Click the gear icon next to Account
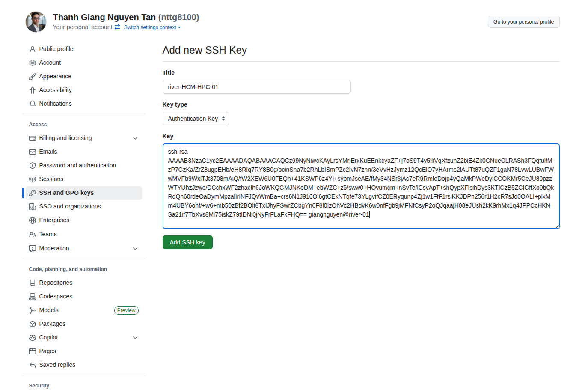The width and height of the screenshot is (588, 390). [x=33, y=63]
